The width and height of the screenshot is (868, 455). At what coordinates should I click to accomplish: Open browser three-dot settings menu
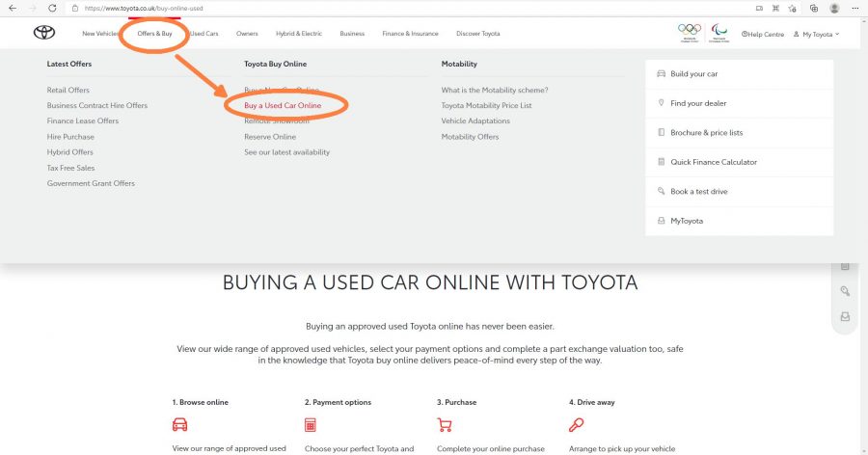(x=855, y=9)
